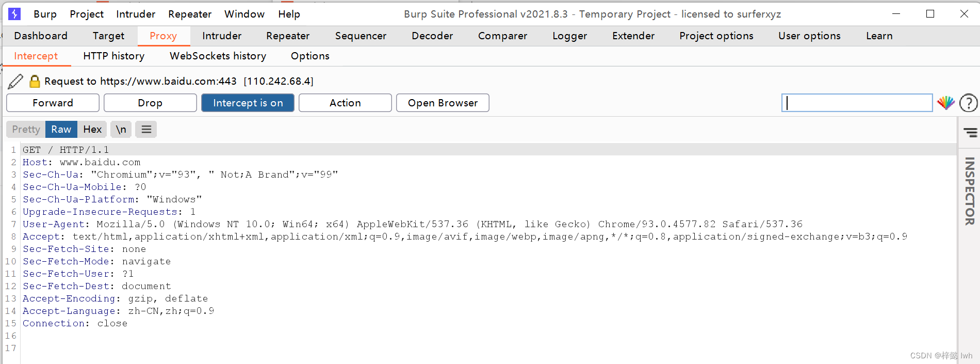
Task: Open the WebSockets history sub-tab
Action: [x=218, y=56]
